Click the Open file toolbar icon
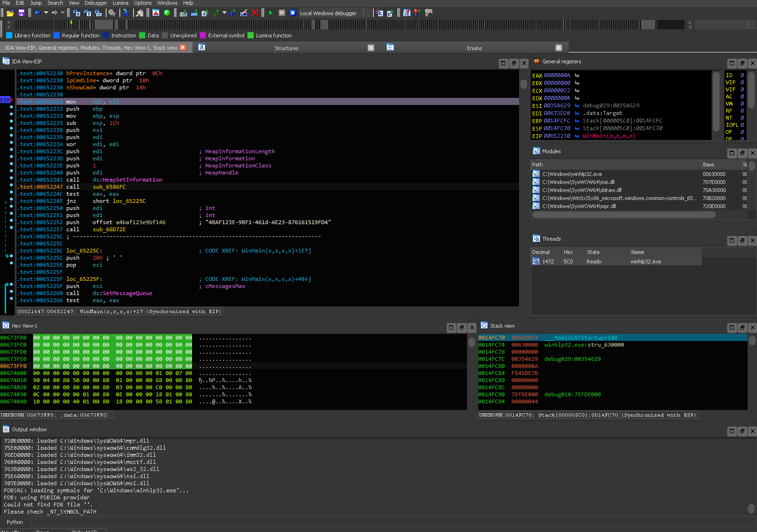 click(10, 13)
